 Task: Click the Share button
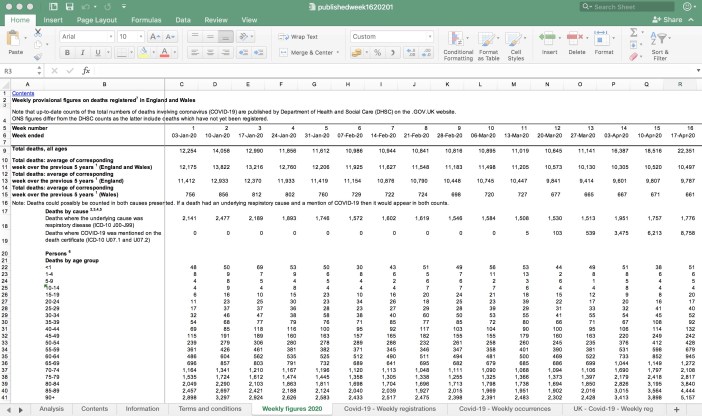pos(667,20)
